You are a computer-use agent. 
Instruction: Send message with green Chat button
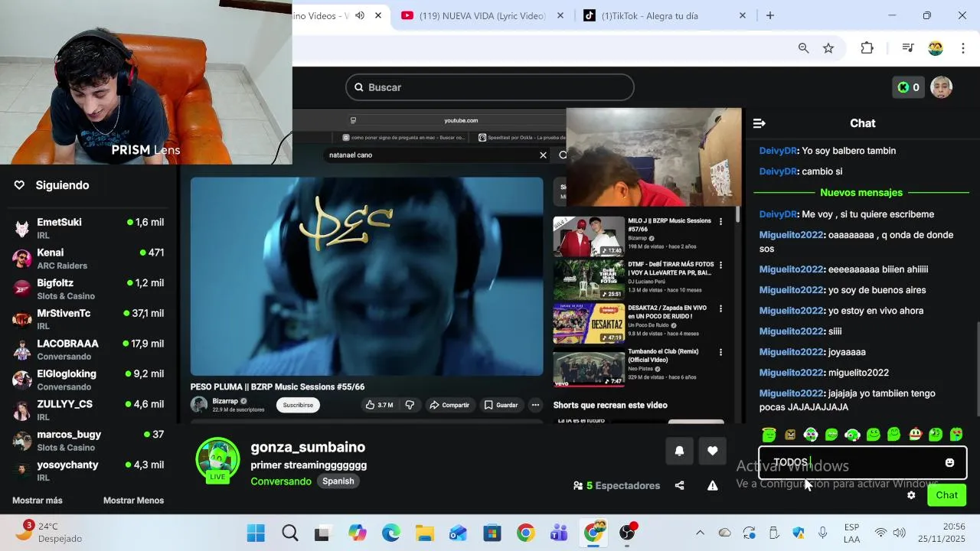tap(946, 495)
